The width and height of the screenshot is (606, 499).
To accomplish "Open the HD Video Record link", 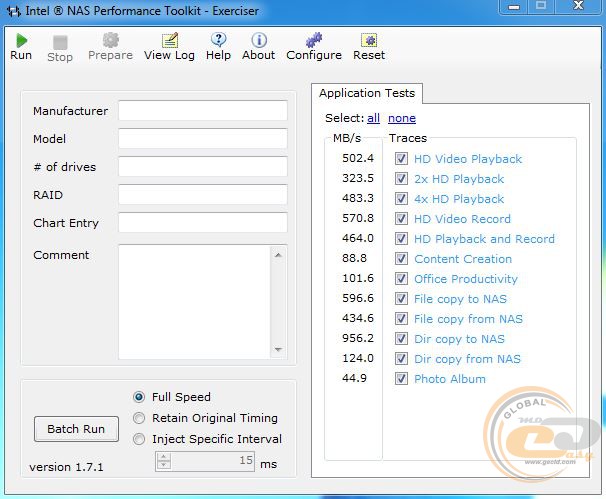I will coord(462,219).
